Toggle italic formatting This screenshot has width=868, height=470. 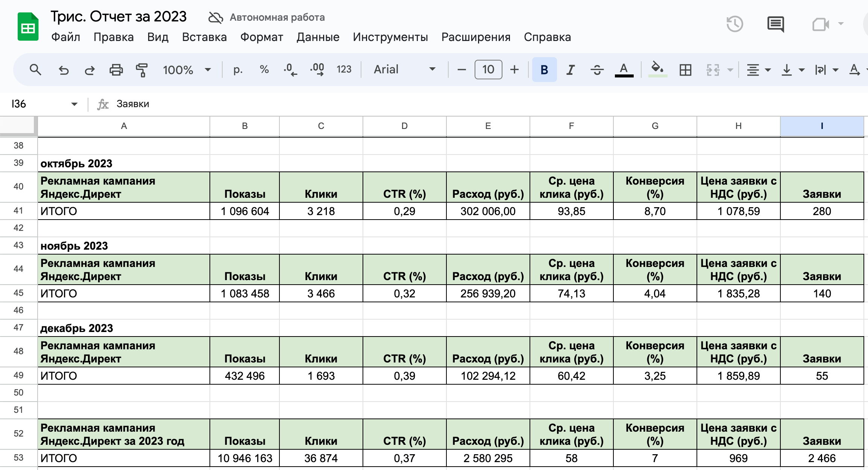(571, 70)
